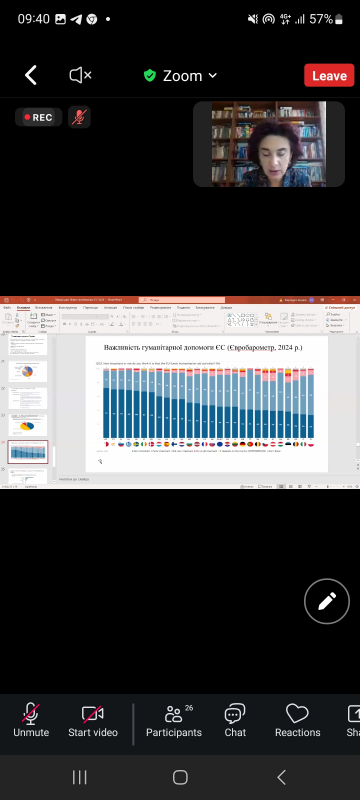
Task: Tap the Share icon at right edge
Action: tap(353, 720)
